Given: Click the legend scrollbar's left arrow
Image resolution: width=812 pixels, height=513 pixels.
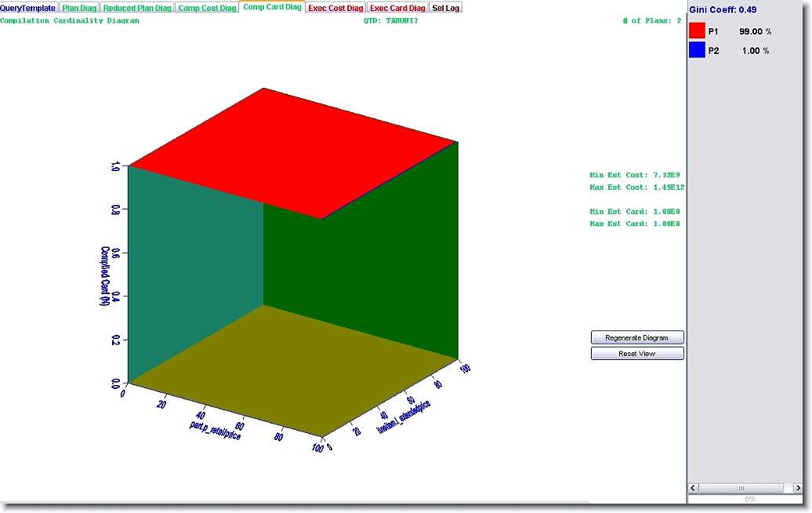Looking at the screenshot, I should coord(694,488).
